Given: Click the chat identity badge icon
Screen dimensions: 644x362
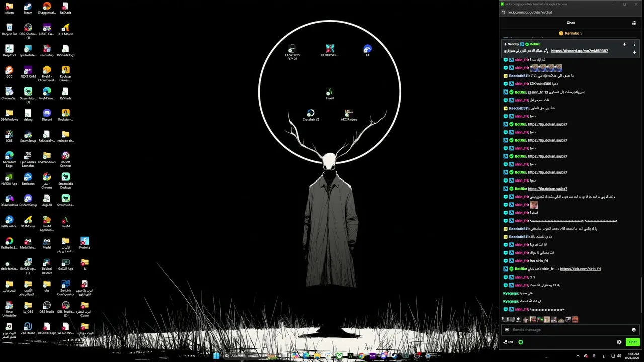Looking at the screenshot, I should 507,330.
